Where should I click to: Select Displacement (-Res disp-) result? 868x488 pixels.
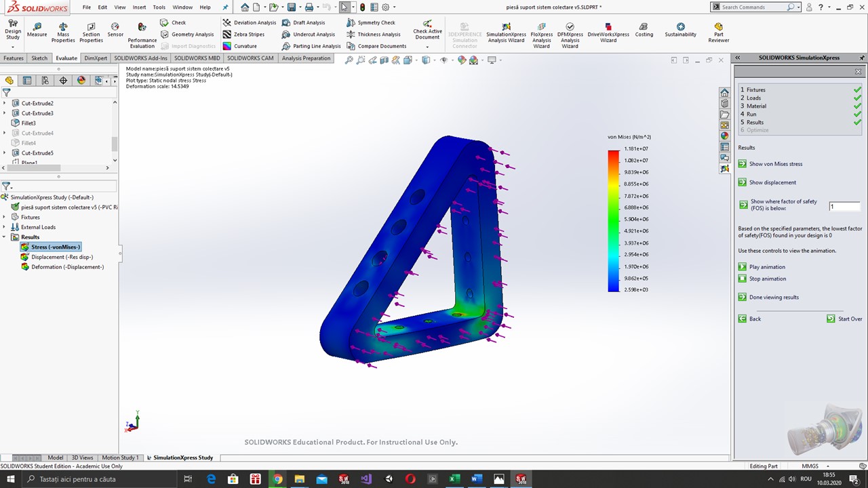[62, 257]
